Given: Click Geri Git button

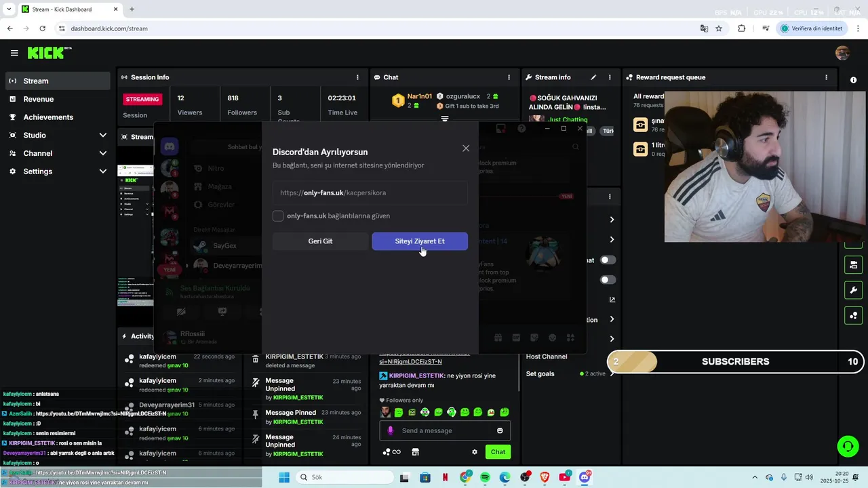Looking at the screenshot, I should (x=320, y=241).
